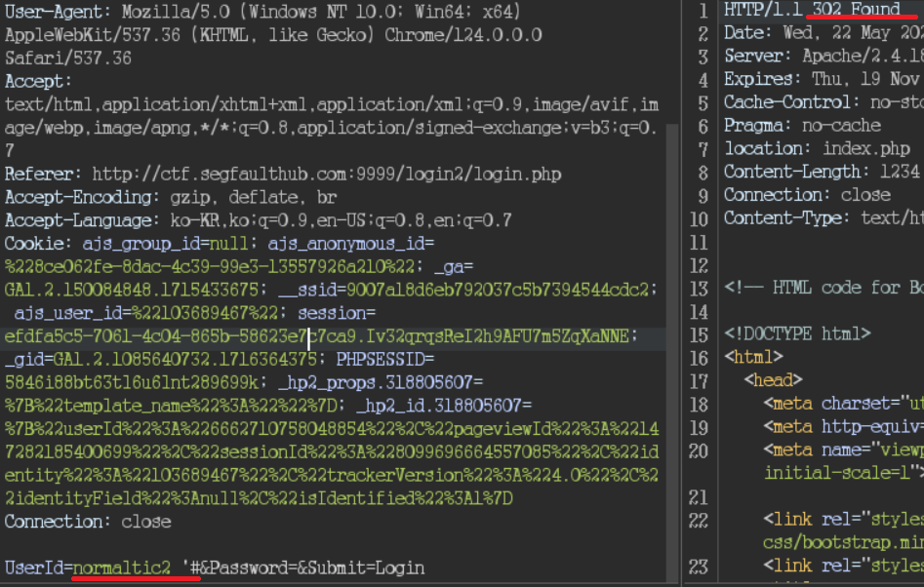
Task: Select the Referer header URL in request
Action: (327, 175)
